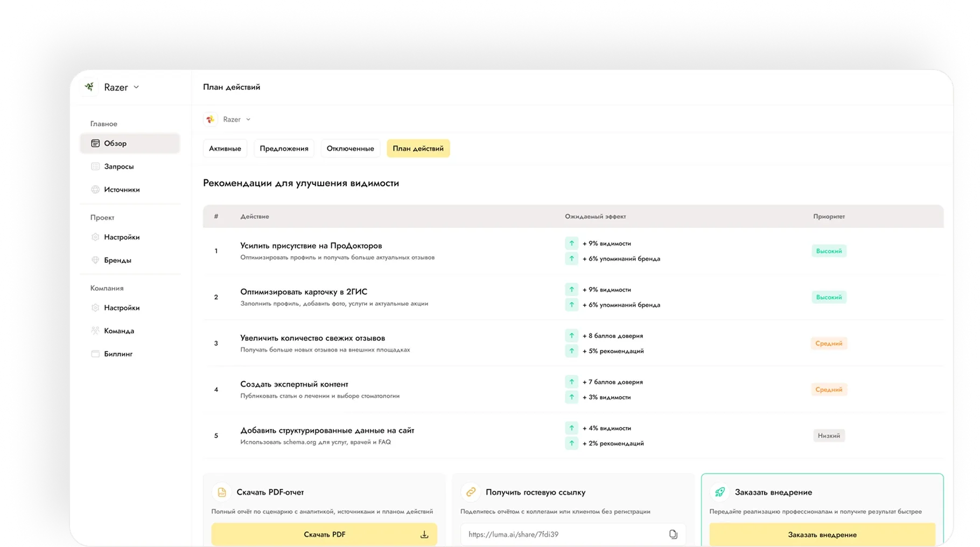Screen dimensions: 980x547
Task: Click the Команда people icon
Action: tap(95, 331)
